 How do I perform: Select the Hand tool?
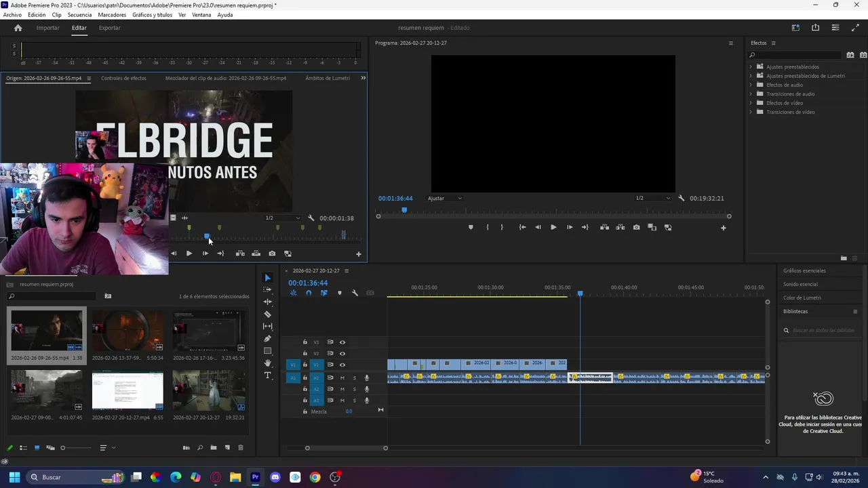(267, 363)
